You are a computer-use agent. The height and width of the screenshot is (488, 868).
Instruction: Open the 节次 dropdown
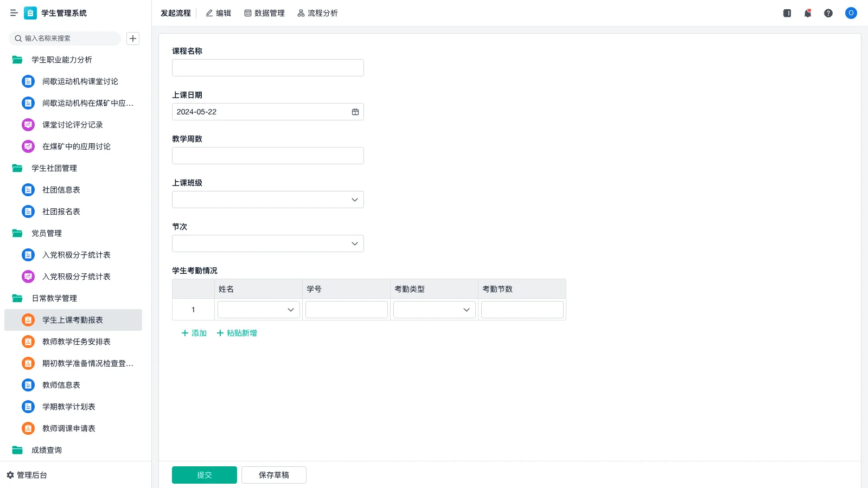(354, 243)
